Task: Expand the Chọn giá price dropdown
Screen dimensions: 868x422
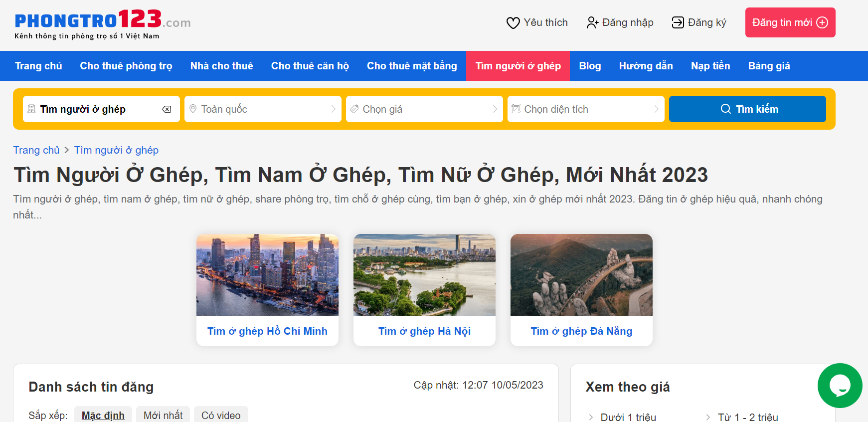Action: point(424,109)
